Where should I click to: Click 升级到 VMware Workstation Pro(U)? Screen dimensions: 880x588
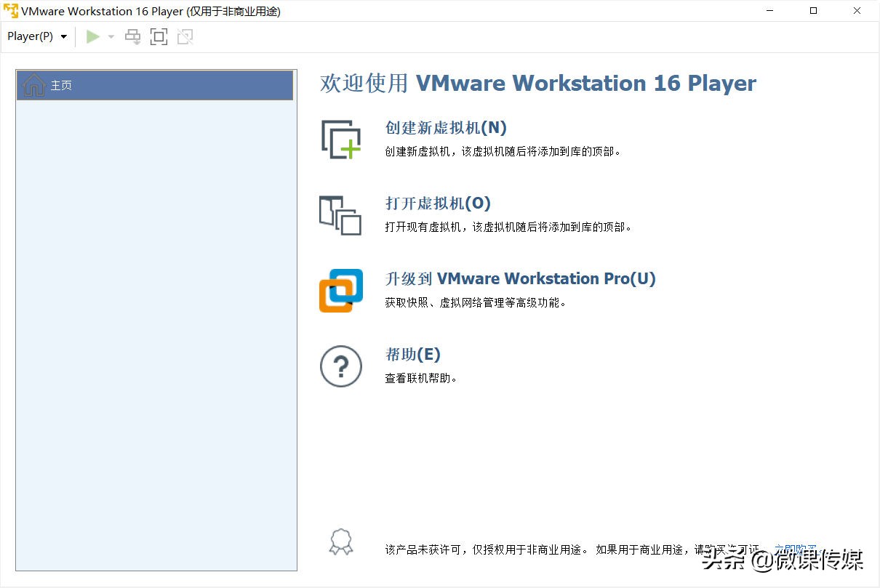(x=519, y=278)
